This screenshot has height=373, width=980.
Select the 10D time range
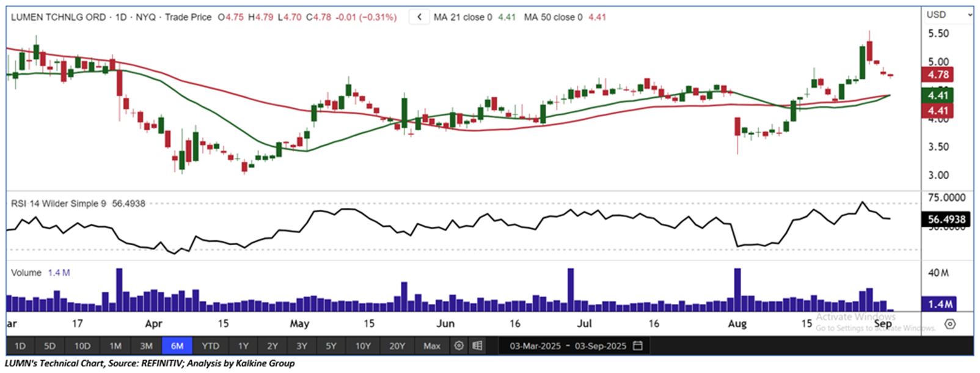click(82, 346)
